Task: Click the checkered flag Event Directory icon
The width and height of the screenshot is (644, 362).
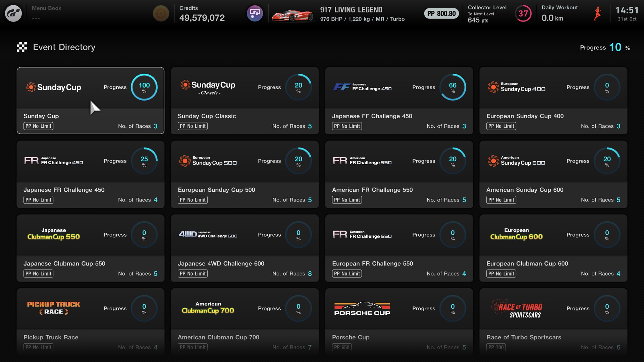Action: 22,47
